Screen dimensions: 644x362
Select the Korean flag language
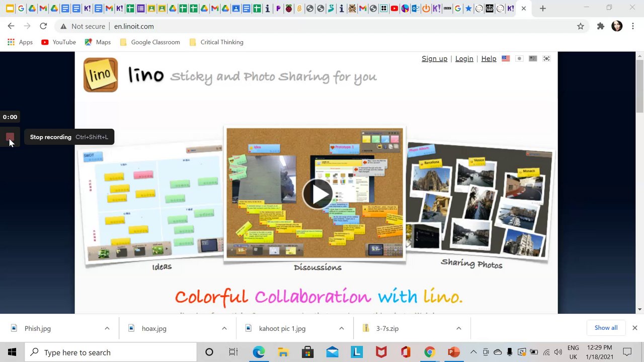click(x=546, y=58)
